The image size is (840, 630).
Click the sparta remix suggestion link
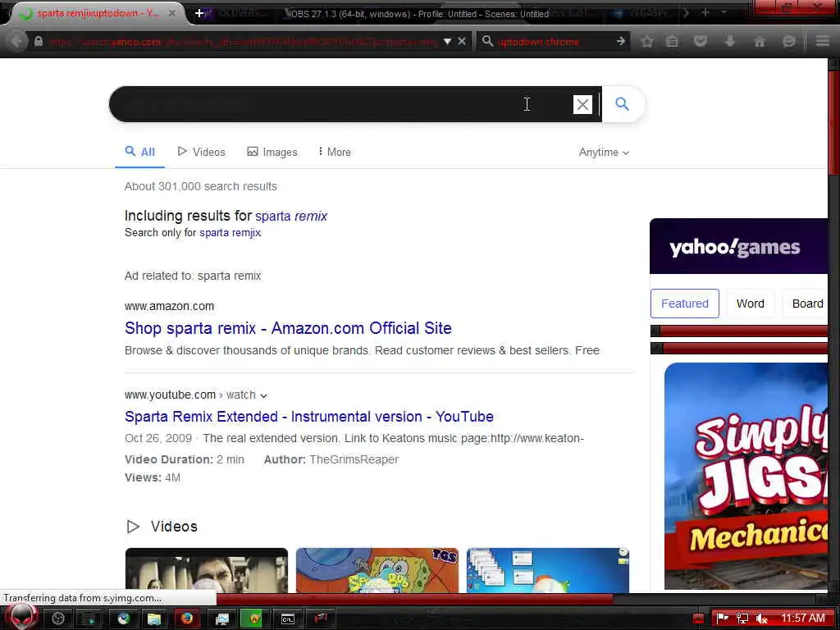(x=291, y=216)
